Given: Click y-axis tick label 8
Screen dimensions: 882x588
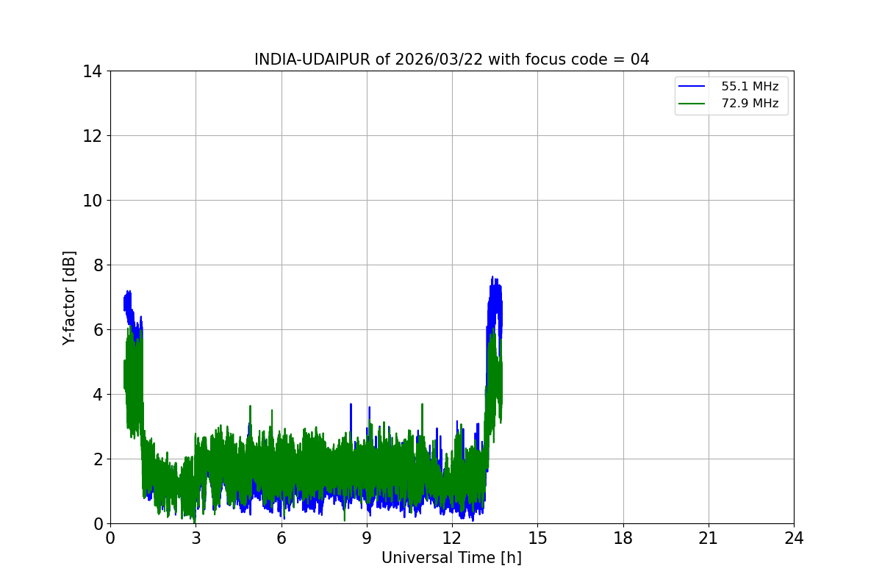Looking at the screenshot, I should pyautogui.click(x=97, y=265).
